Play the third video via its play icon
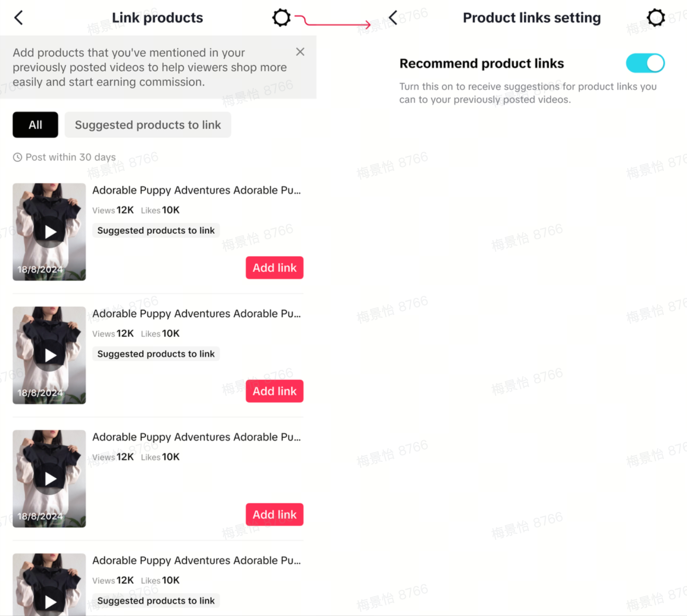The image size is (687, 616). [x=50, y=478]
